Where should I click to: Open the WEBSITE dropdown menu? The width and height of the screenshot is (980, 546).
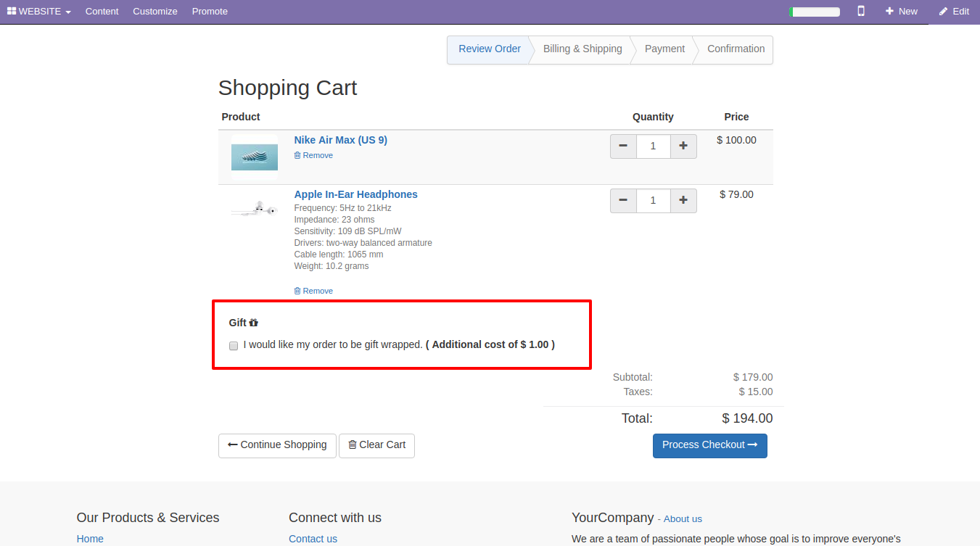coord(39,11)
